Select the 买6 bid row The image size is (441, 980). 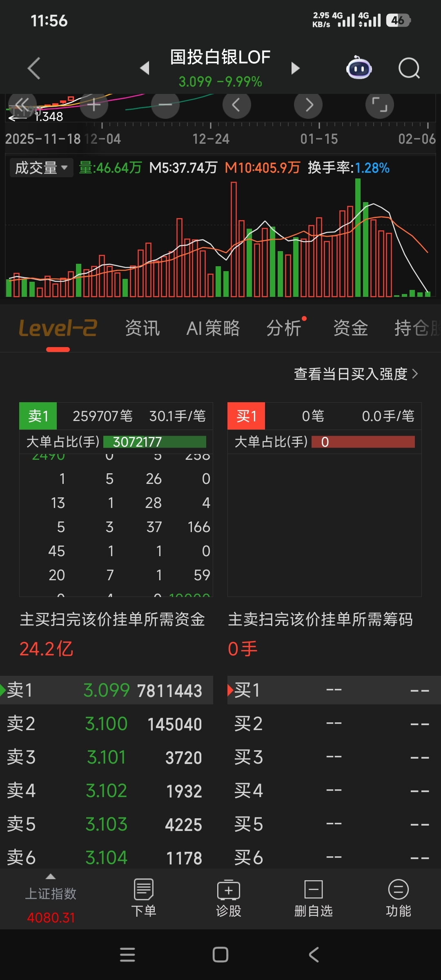pos(334,857)
